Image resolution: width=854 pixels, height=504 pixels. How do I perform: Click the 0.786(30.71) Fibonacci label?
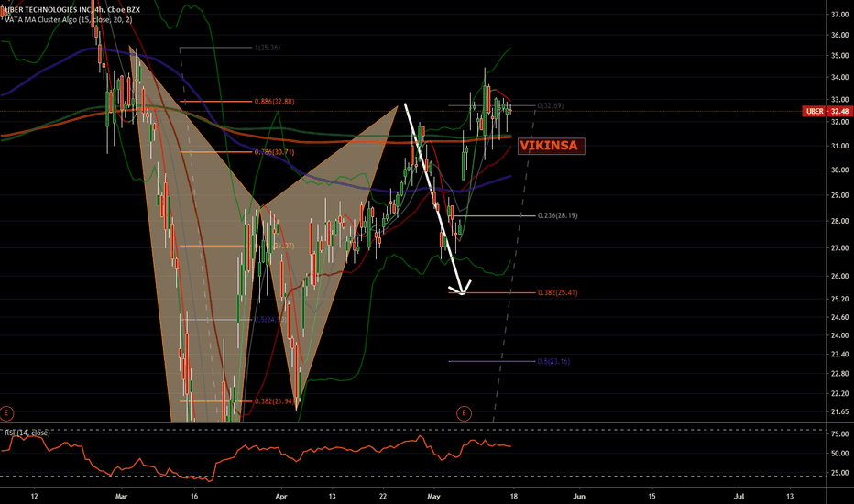(275, 152)
